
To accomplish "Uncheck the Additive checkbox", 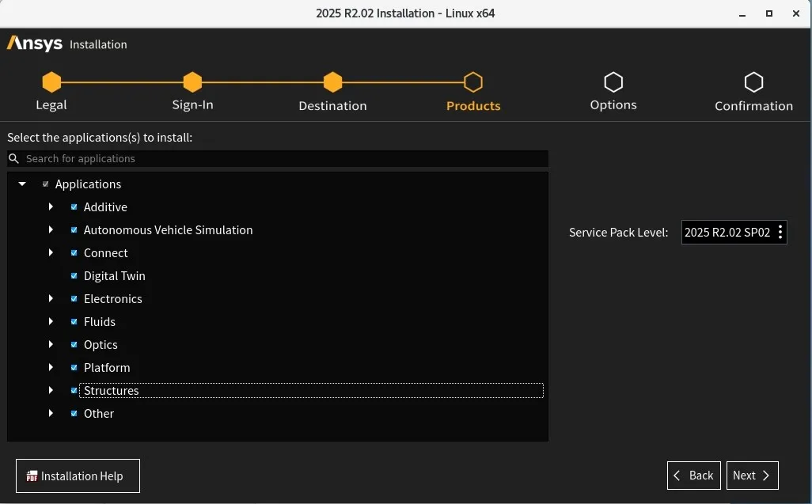I will [74, 207].
